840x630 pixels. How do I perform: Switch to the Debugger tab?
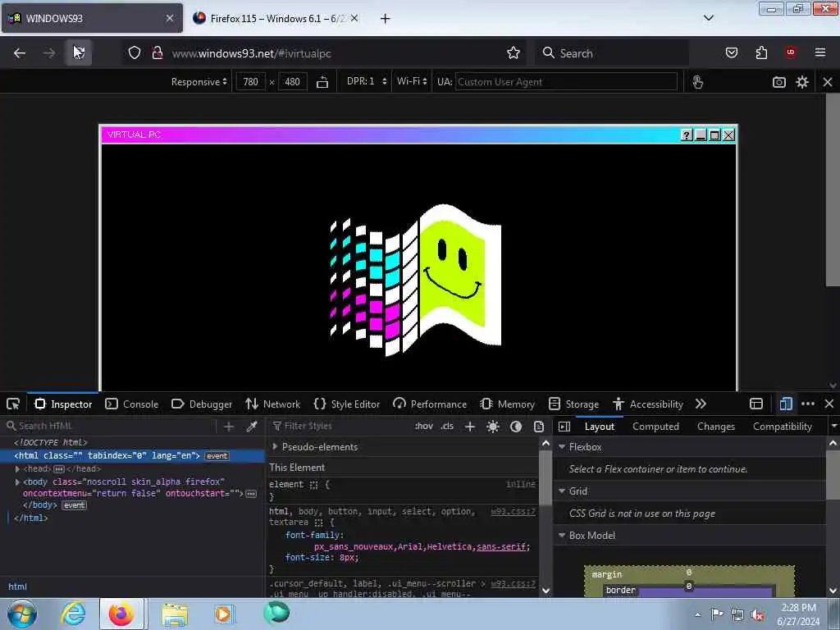coord(202,404)
